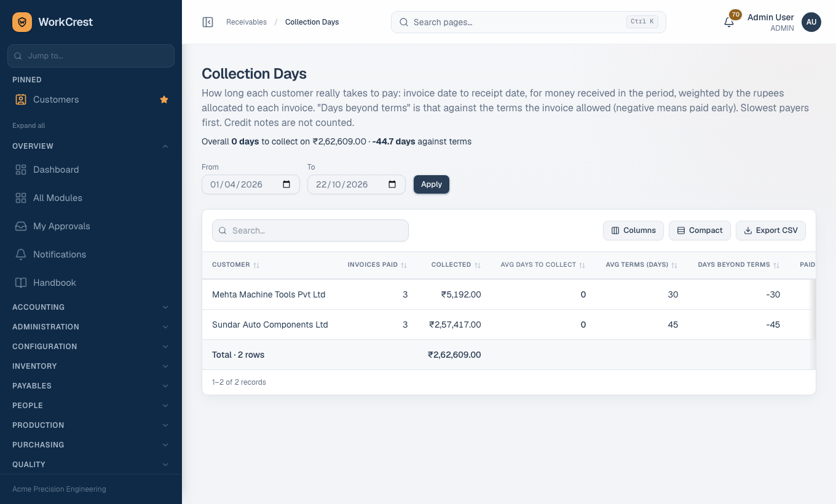Viewport: 836px width, 504px height.
Task: Expand the Purchasing section
Action: pyautogui.click(x=91, y=445)
